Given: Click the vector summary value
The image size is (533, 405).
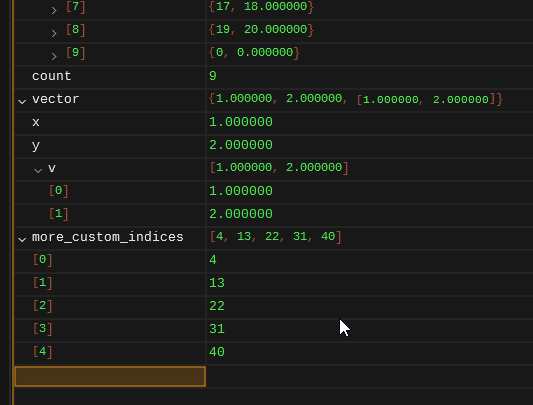Looking at the screenshot, I should tap(356, 99).
